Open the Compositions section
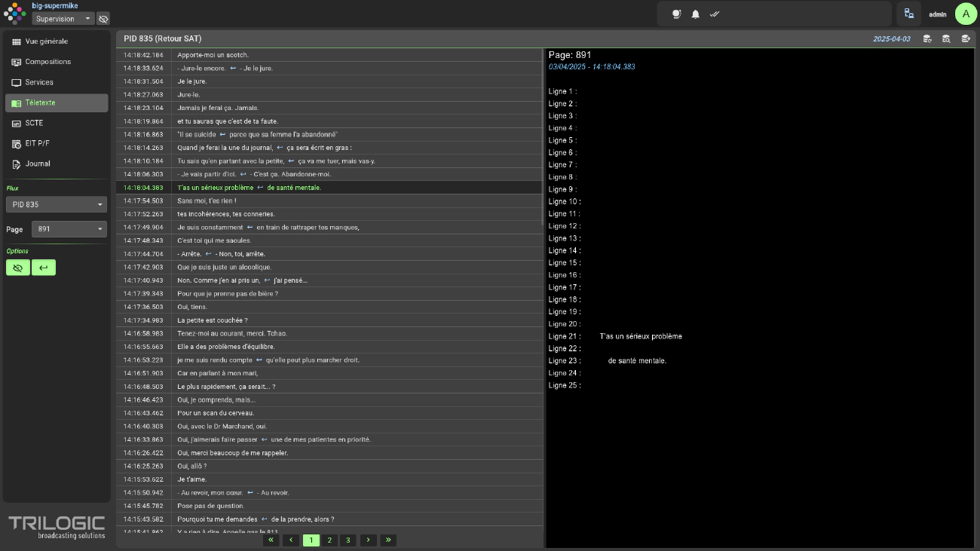Image resolution: width=980 pixels, height=551 pixels. point(57,62)
